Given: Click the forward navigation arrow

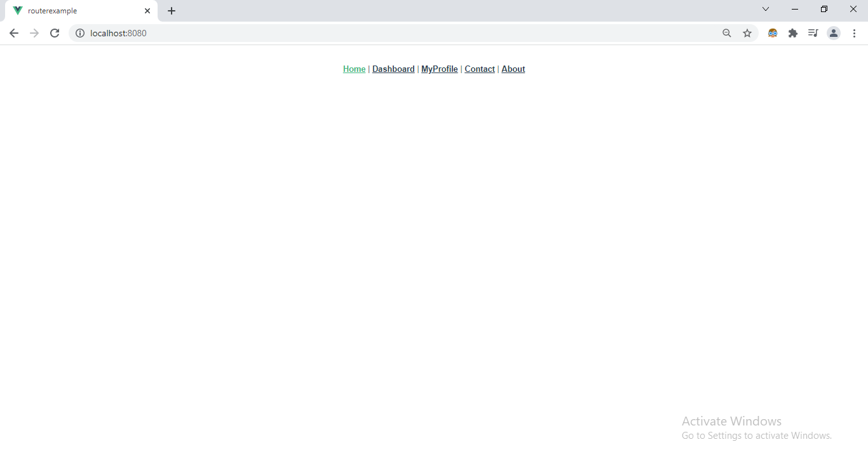Looking at the screenshot, I should pos(34,33).
